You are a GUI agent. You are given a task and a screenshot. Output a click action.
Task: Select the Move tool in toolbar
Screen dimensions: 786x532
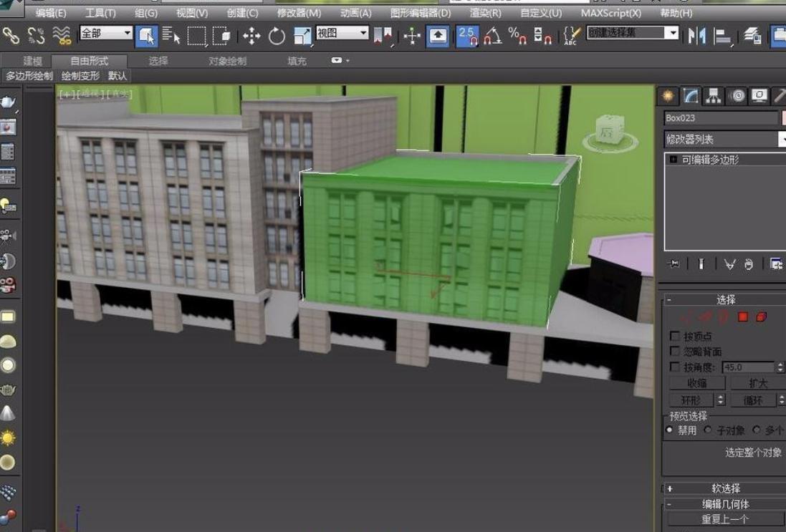tap(251, 35)
